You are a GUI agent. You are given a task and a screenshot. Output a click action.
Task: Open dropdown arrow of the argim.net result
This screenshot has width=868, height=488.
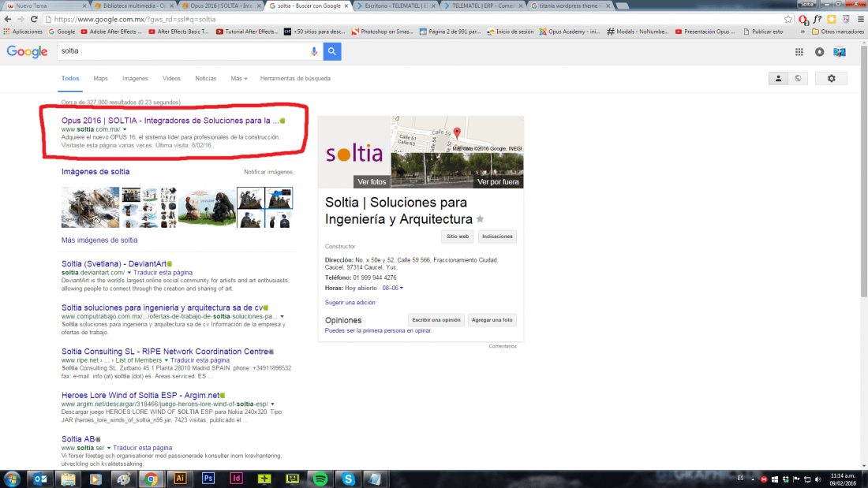pos(272,404)
